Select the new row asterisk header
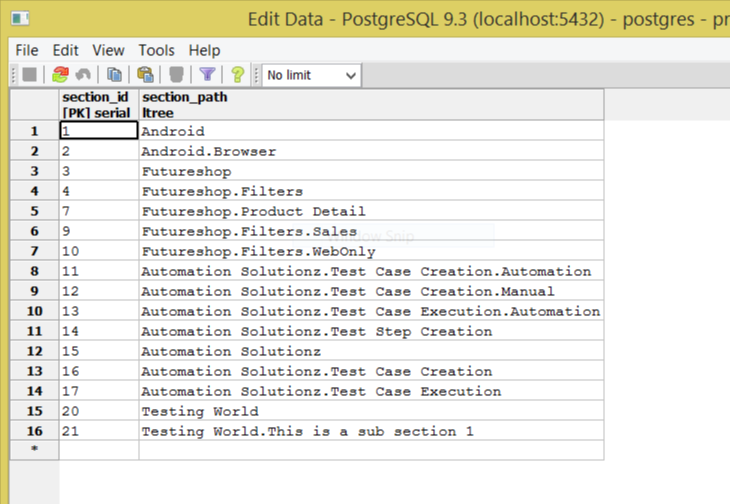 click(x=34, y=450)
